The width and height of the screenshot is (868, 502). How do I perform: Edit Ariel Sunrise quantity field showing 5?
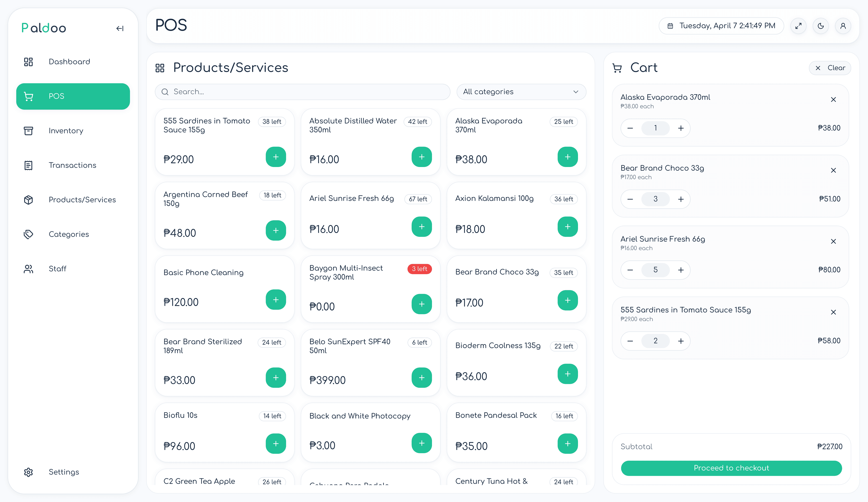[655, 270]
